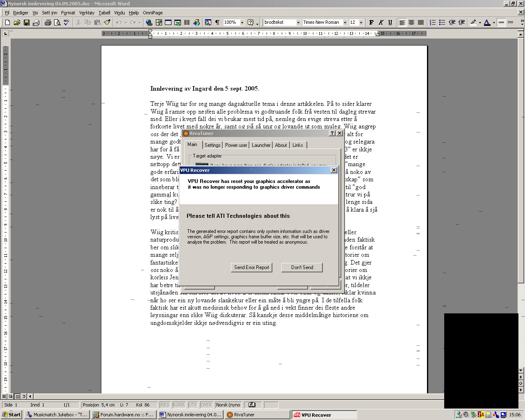
Task: Open font color dropdown arrow
Action: (x=494, y=23)
